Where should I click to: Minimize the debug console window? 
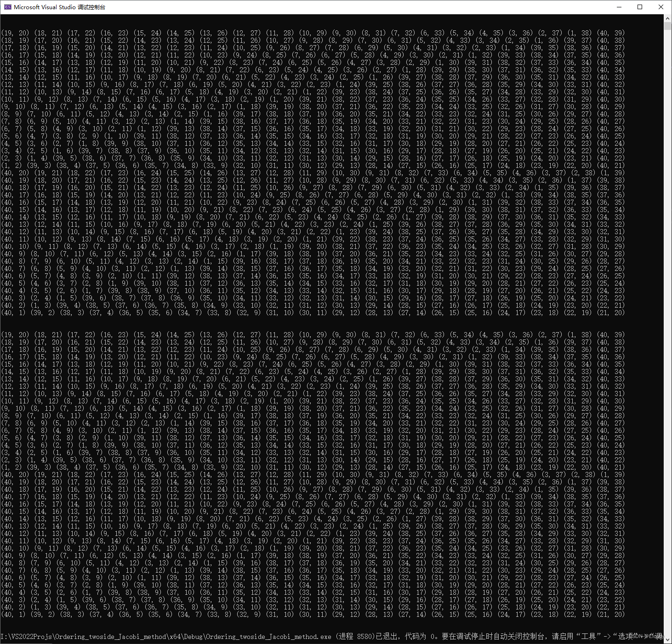(618, 7)
